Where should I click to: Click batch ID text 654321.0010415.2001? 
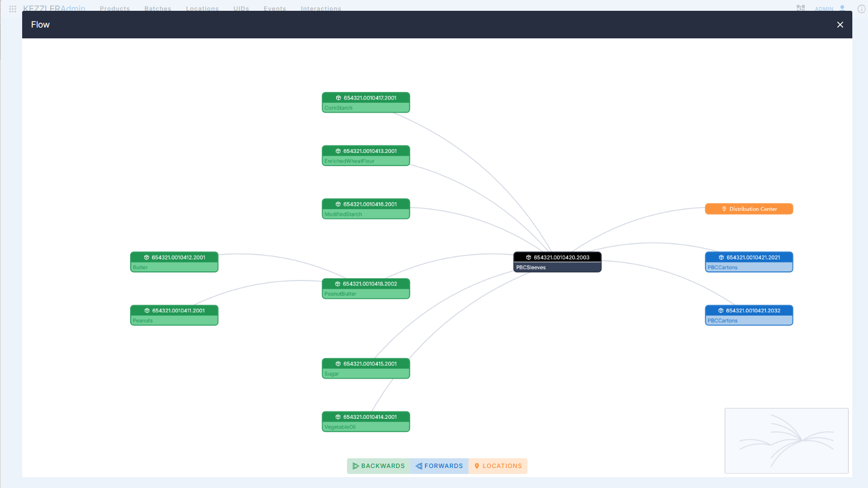point(370,364)
